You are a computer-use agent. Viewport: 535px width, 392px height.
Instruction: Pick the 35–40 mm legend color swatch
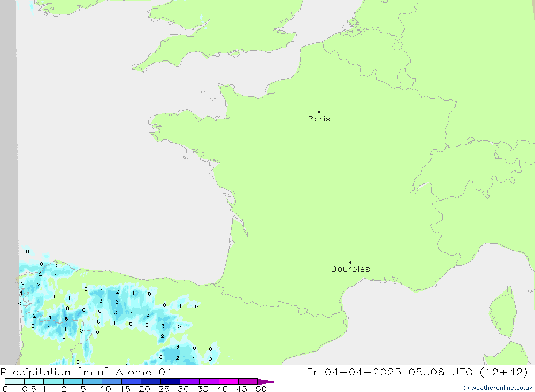click(209, 381)
